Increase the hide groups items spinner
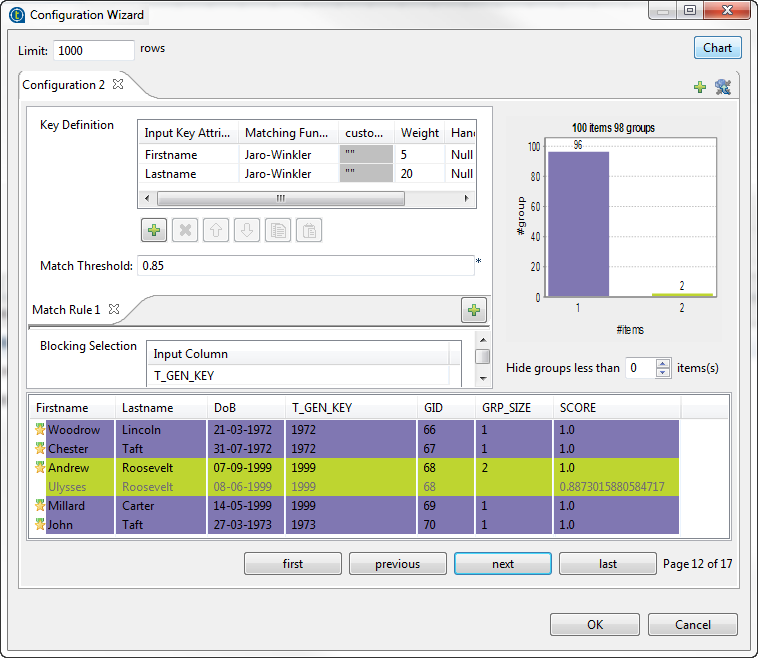758x658 pixels. 662,363
